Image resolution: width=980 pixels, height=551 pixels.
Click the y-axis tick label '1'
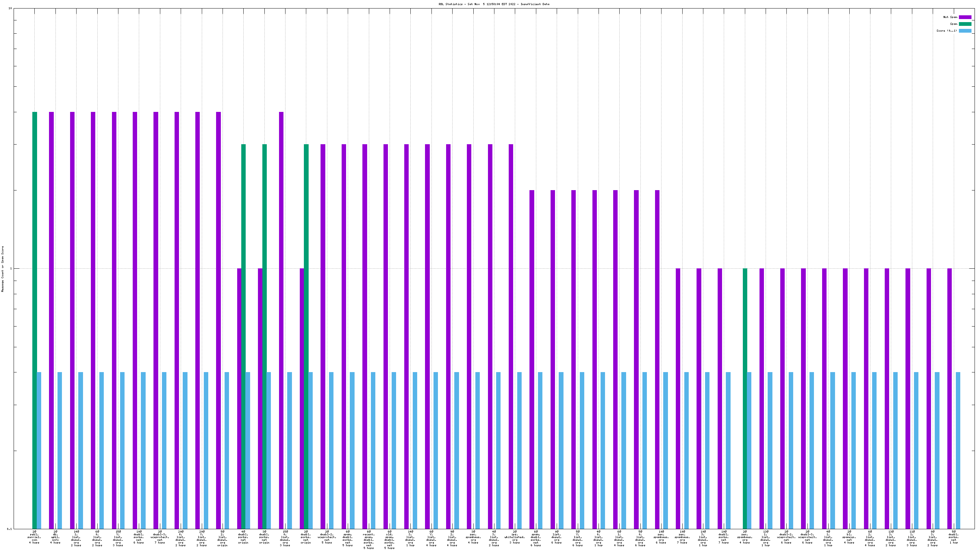tap(11, 269)
